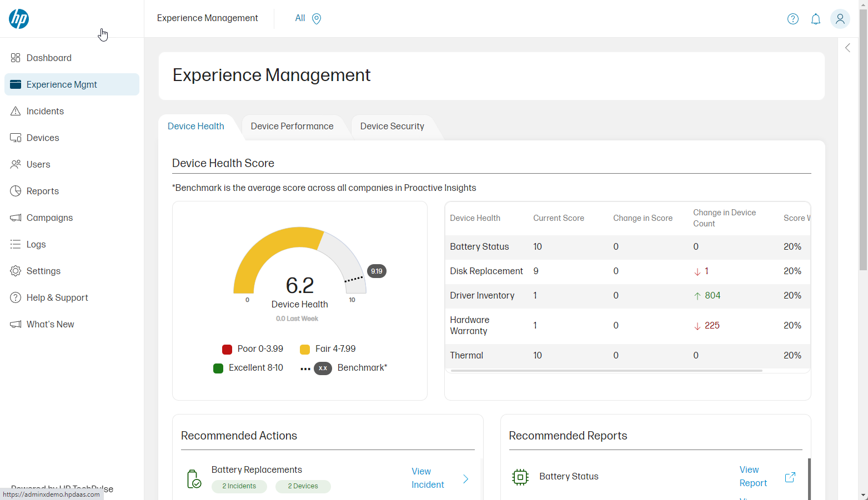Open the notifications bell
The image size is (868, 500).
click(x=816, y=18)
